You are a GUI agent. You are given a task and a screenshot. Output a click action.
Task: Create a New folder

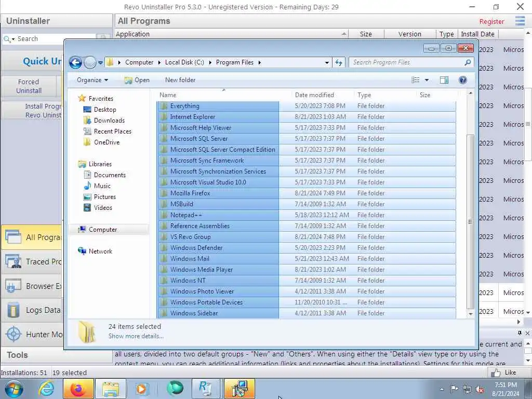(180, 80)
